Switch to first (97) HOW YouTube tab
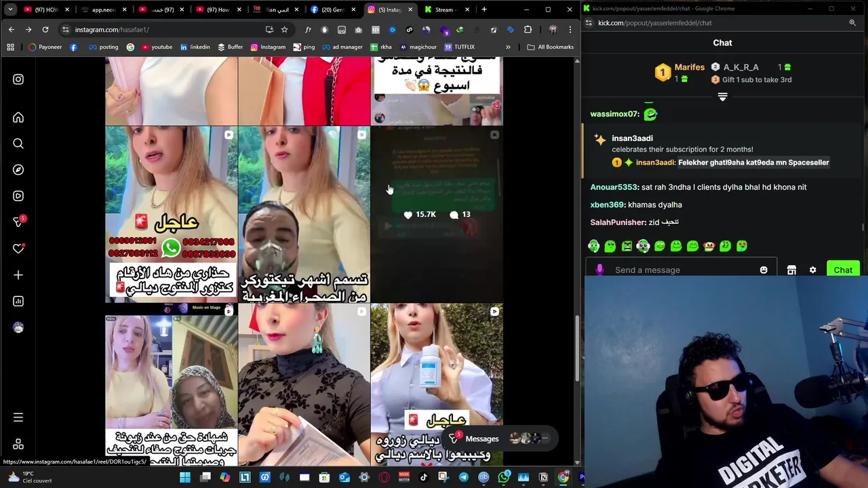The width and height of the screenshot is (868, 488). tap(46, 9)
